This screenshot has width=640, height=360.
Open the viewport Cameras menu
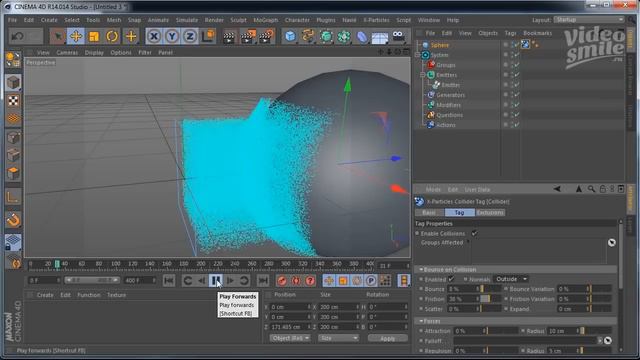(67, 52)
